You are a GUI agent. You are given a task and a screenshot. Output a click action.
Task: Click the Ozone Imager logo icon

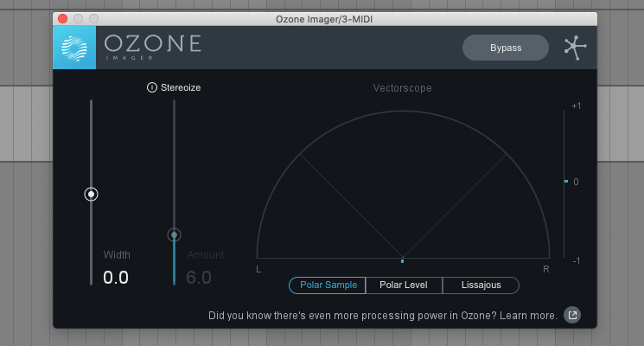(74, 48)
